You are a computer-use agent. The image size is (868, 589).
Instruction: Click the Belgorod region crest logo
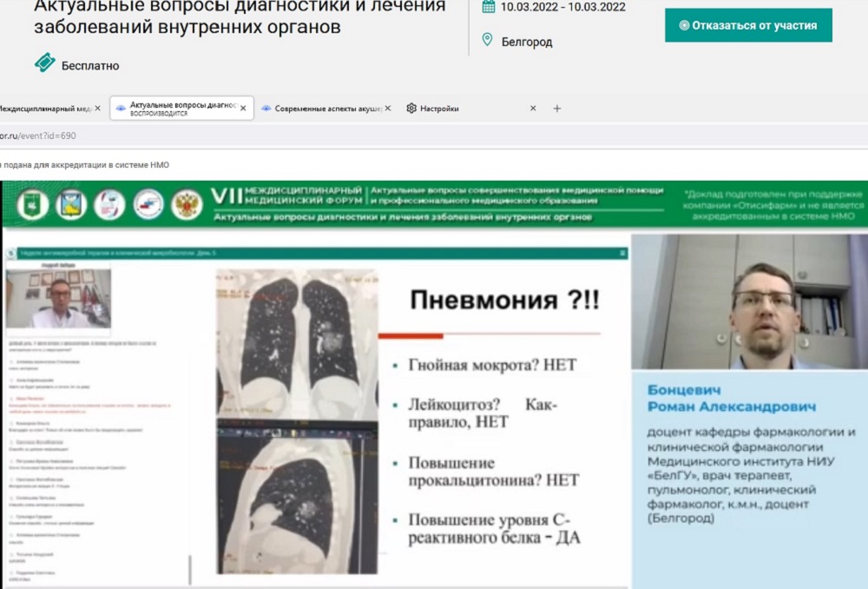tap(71, 205)
